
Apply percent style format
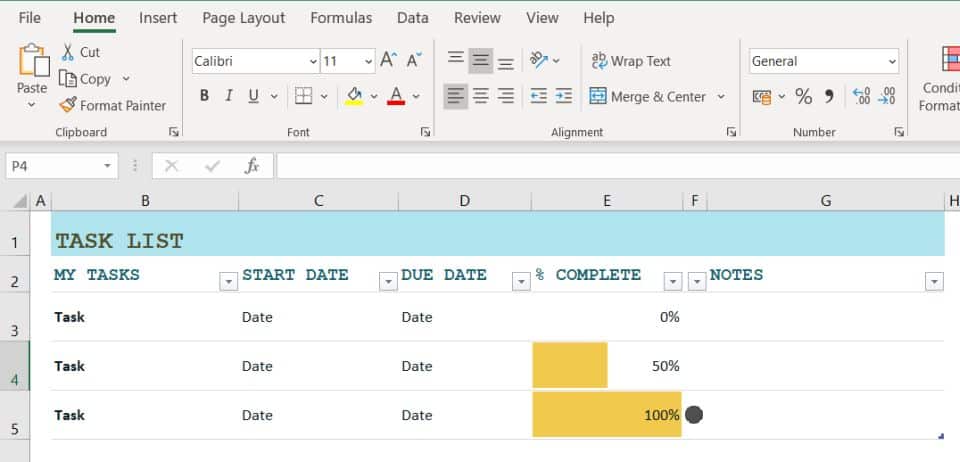(x=803, y=97)
